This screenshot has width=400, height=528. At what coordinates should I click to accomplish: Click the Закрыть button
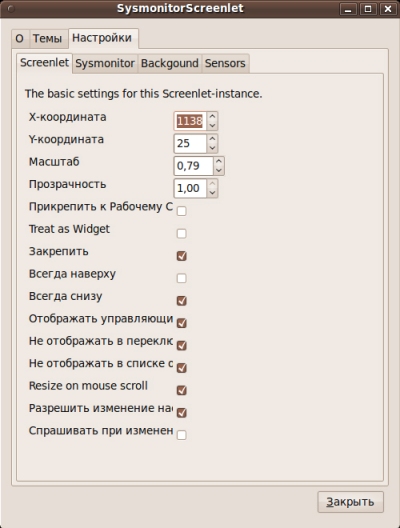click(350, 502)
